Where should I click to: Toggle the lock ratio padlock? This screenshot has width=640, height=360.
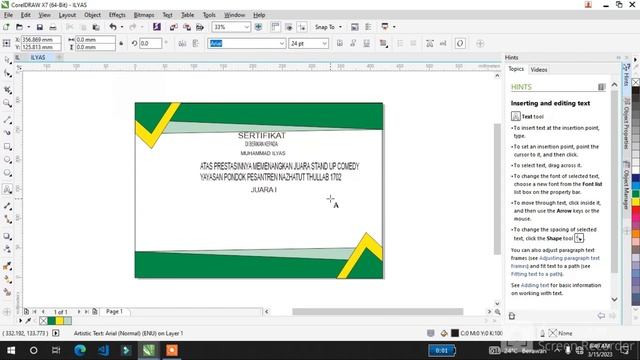click(x=121, y=43)
